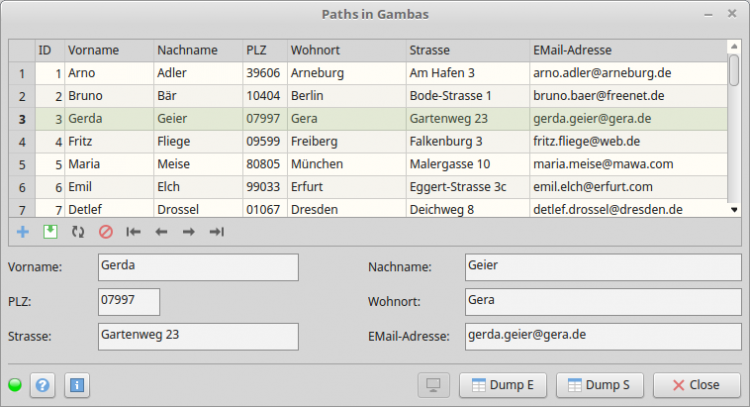Click the Nachname column header
This screenshot has height=407, width=750.
pos(197,50)
